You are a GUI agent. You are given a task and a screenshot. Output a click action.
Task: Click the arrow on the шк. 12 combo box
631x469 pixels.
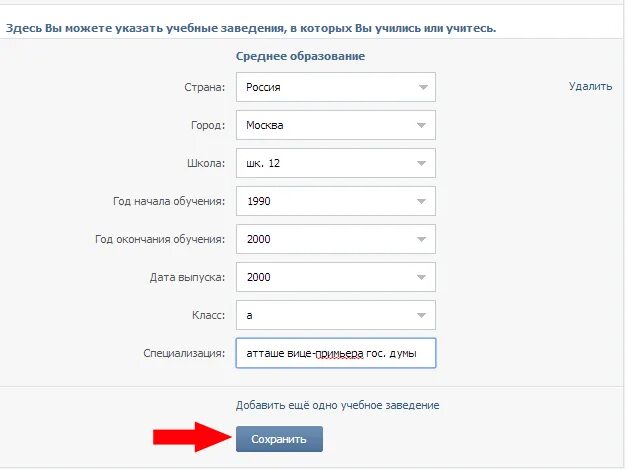(x=422, y=163)
